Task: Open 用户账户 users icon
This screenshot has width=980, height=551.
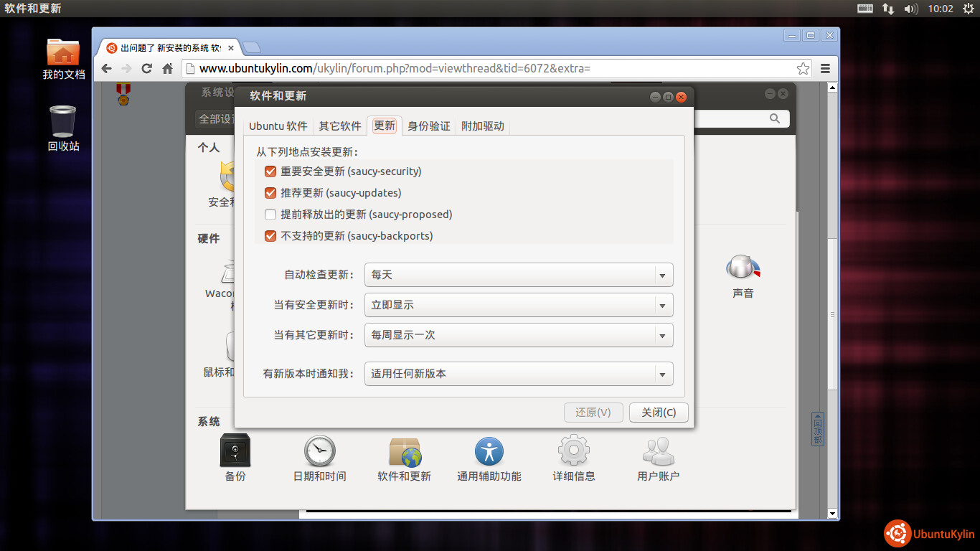Action: pos(658,451)
